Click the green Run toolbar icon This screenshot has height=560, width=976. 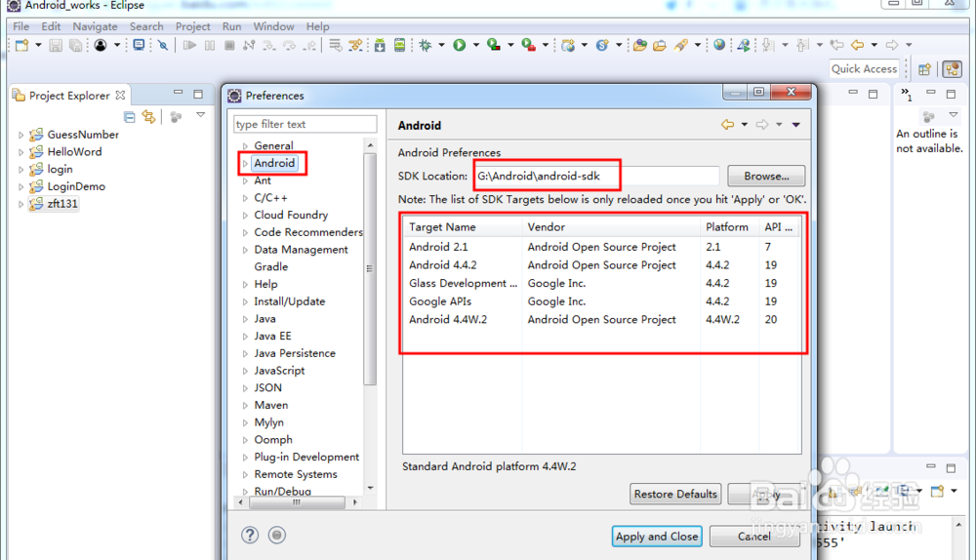coord(460,45)
